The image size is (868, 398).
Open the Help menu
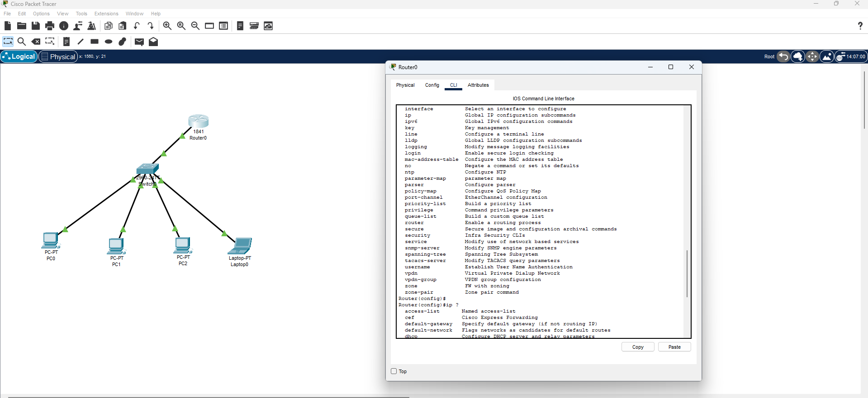tap(156, 14)
